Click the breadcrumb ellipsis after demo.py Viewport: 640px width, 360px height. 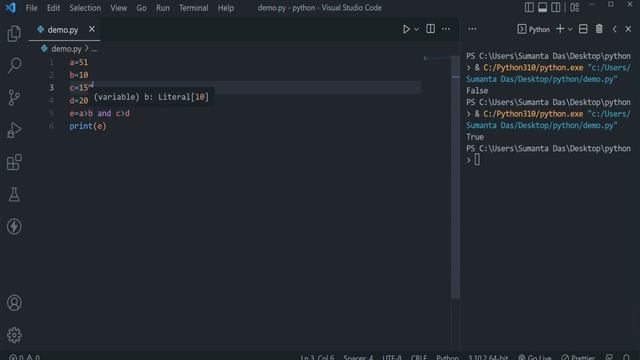[x=94, y=49]
